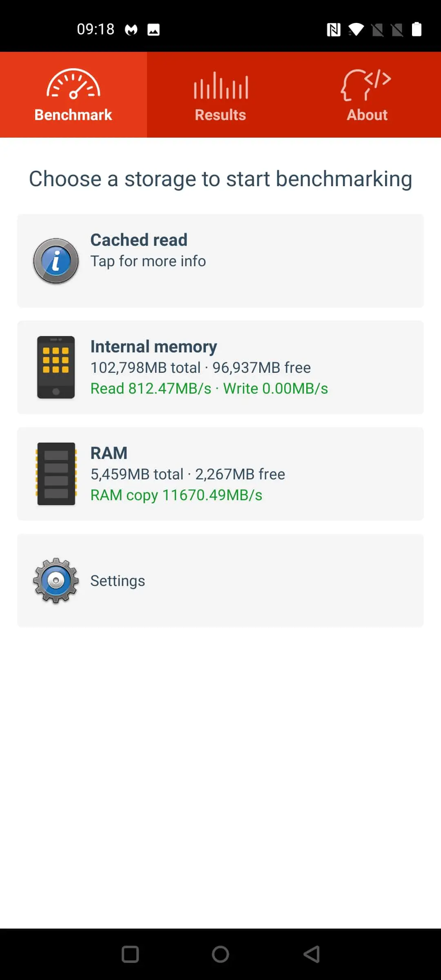441x980 pixels.
Task: Open the About tab
Action: pyautogui.click(x=367, y=95)
